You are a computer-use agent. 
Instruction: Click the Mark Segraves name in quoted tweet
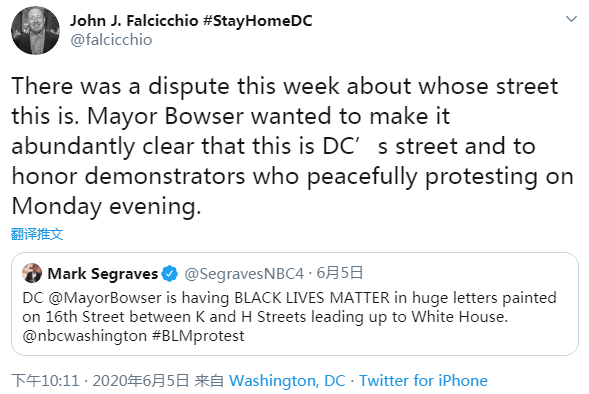point(103,274)
